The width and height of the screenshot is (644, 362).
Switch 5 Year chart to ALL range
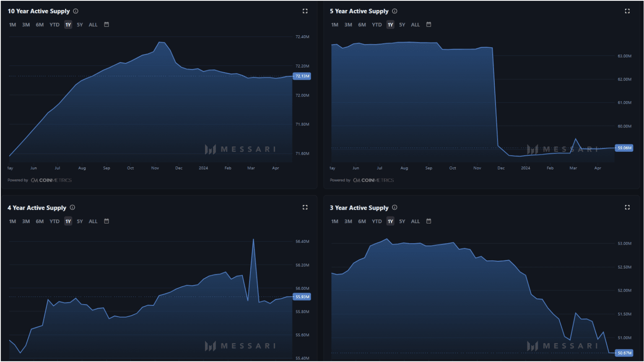pyautogui.click(x=415, y=25)
